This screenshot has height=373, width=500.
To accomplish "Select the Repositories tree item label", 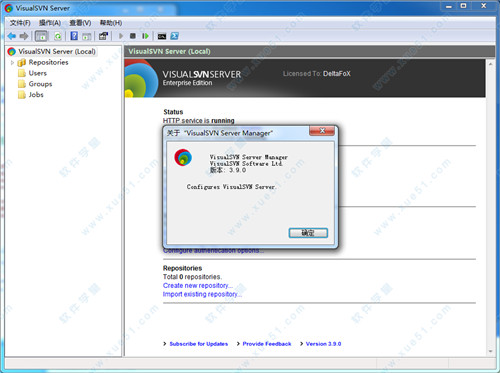I will click(48, 62).
